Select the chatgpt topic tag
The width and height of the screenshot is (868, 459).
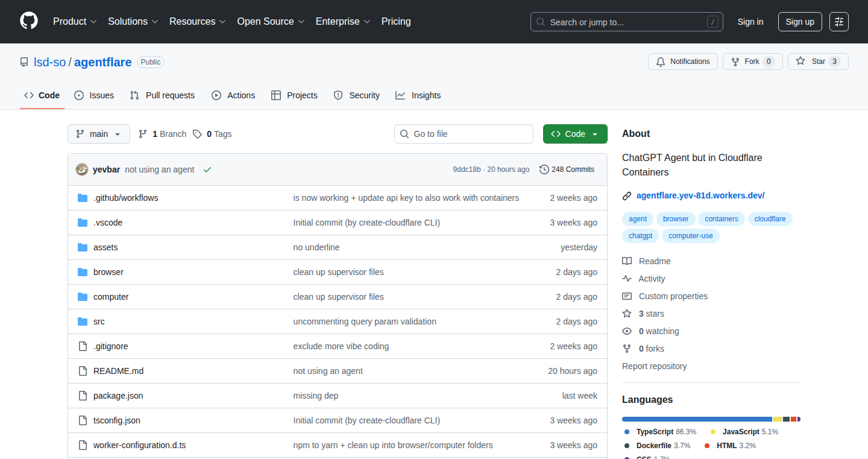pos(640,236)
